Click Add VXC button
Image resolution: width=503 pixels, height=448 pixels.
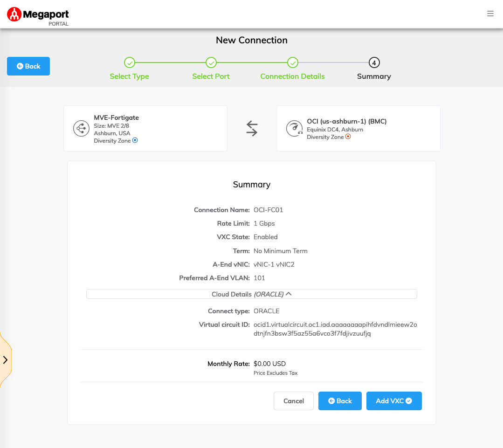click(x=394, y=401)
